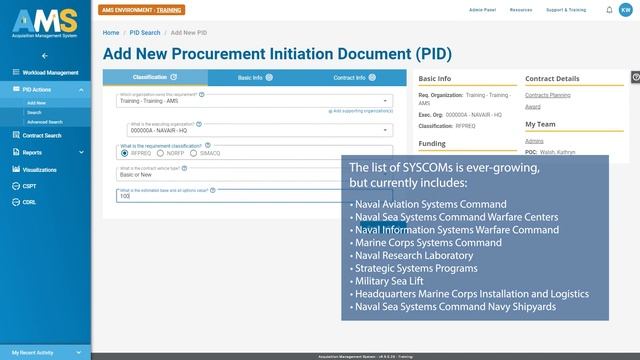Click the status icon on the Classification tab
This screenshot has height=360, width=640.
(x=173, y=77)
